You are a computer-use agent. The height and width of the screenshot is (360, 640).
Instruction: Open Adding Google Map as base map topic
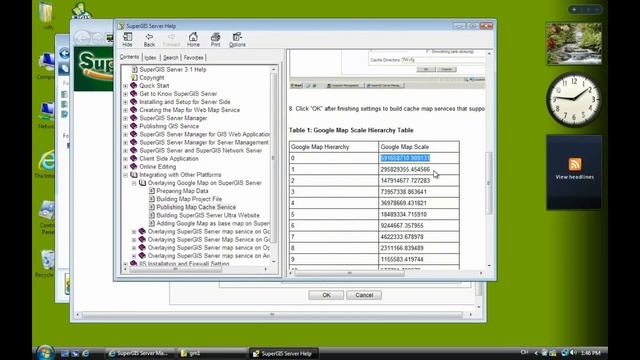(213, 224)
